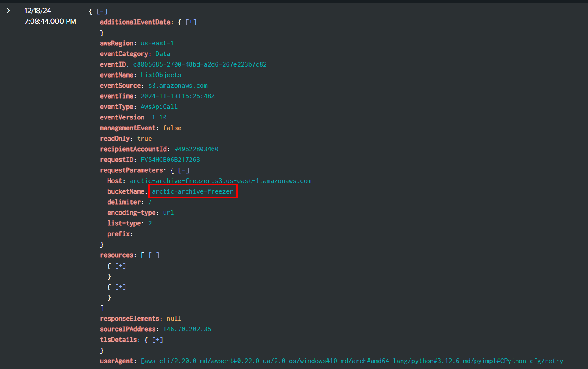
Task: Collapse the resources array
Action: point(154,255)
